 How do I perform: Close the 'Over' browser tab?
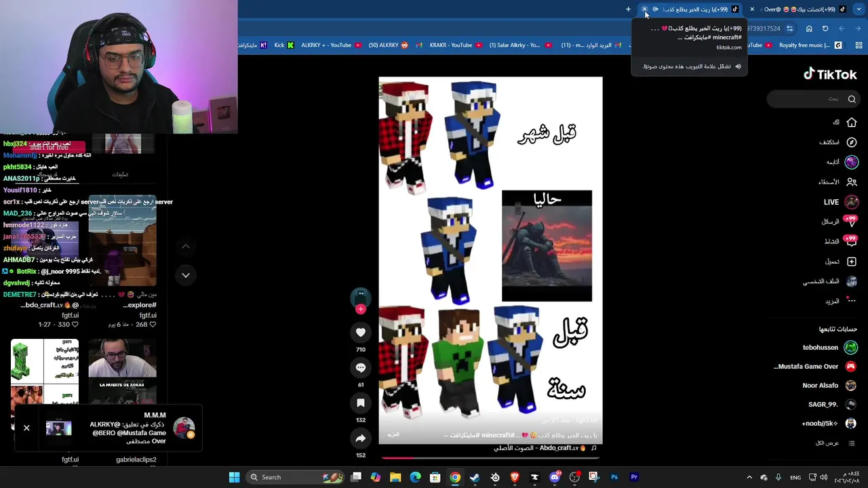752,9
